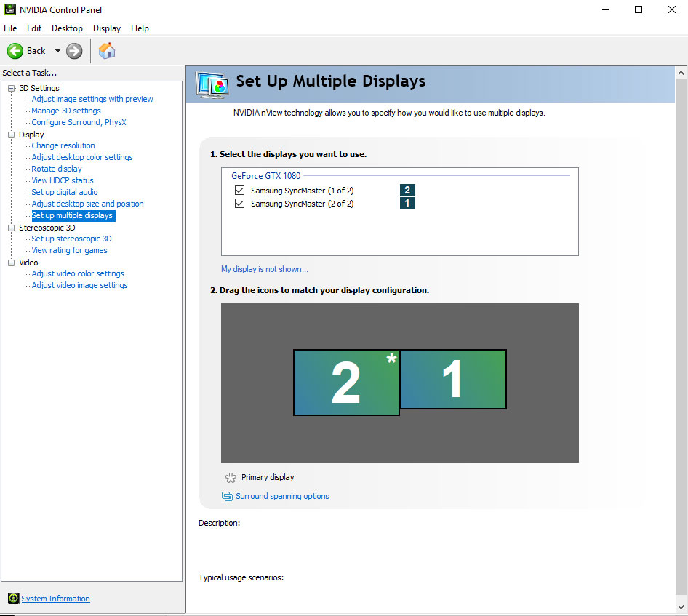The image size is (688, 616).
Task: Open the Desktop menu
Action: (x=67, y=28)
